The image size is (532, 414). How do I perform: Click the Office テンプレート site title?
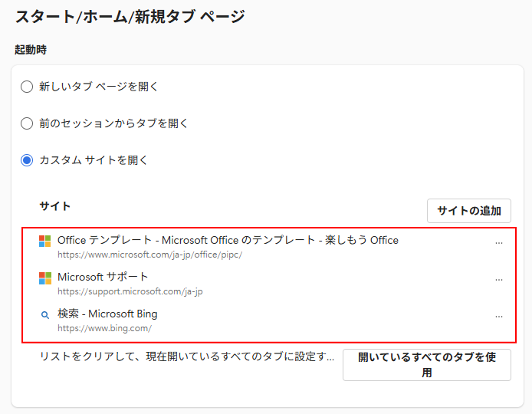pos(228,240)
